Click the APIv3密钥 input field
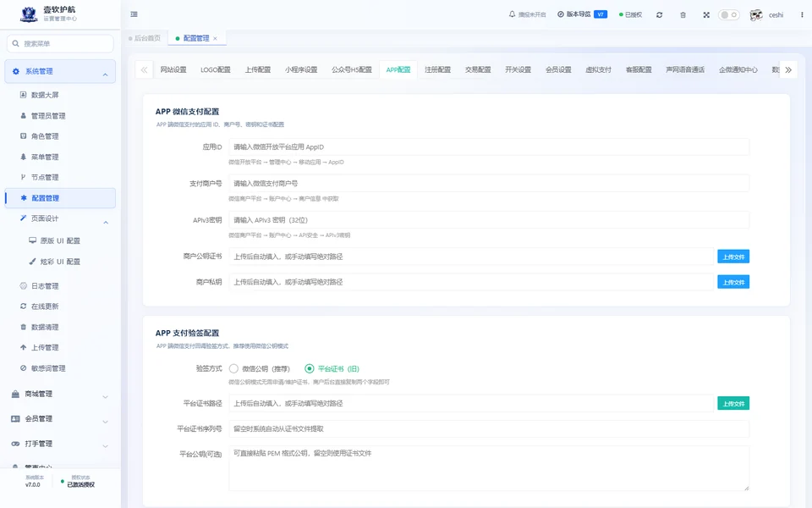This screenshot has width=812, height=508. [x=489, y=220]
